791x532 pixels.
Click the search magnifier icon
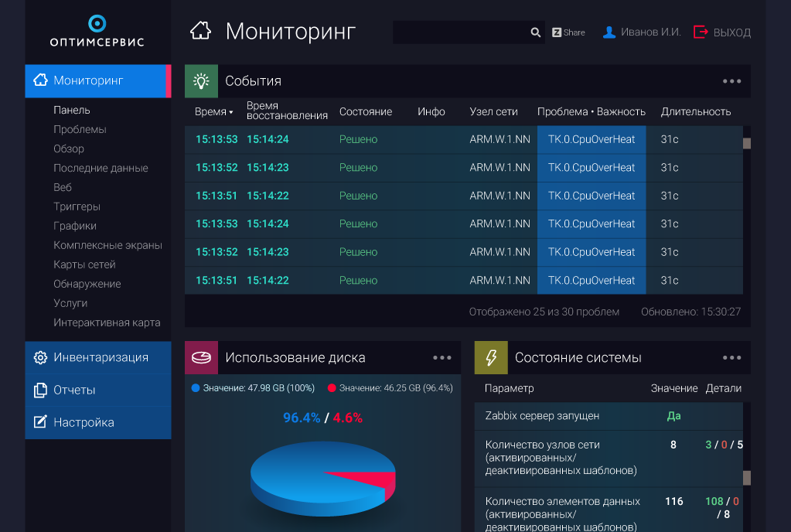coord(535,32)
